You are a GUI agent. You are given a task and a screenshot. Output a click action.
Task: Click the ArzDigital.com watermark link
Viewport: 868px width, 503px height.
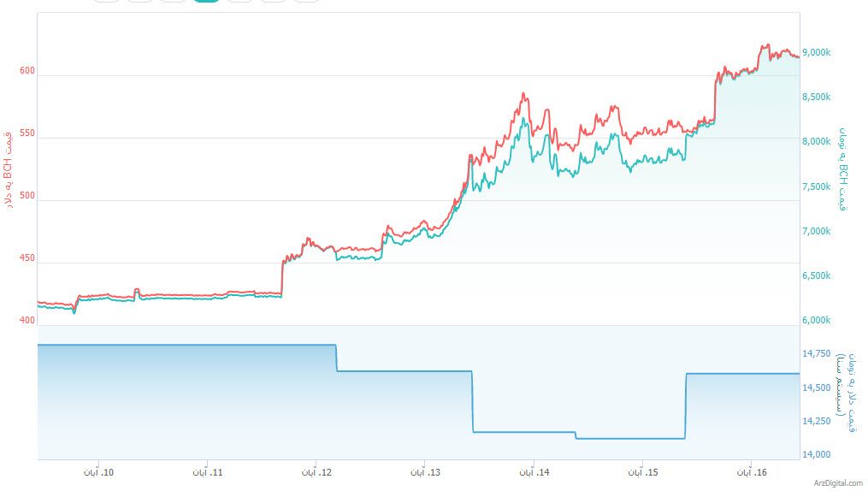pyautogui.click(x=837, y=483)
